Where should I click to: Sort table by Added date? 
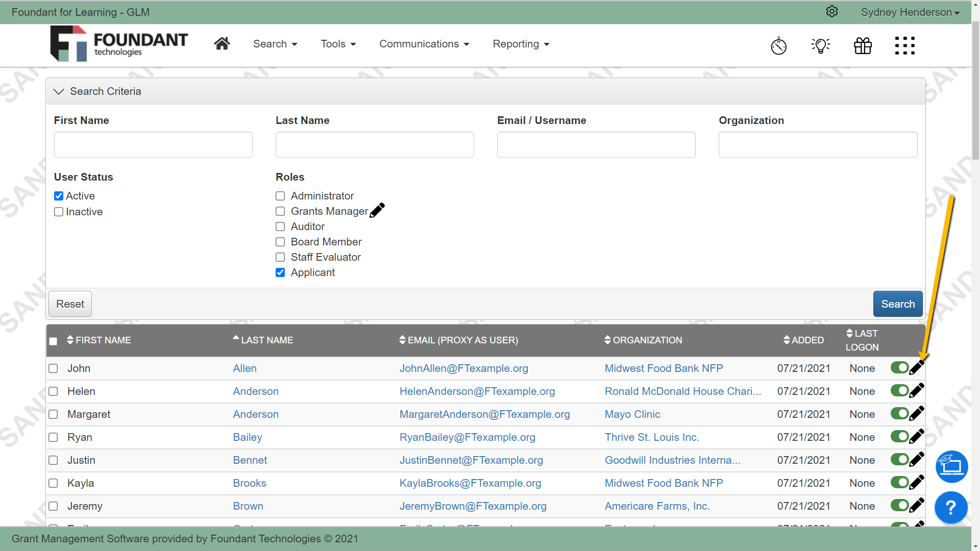803,340
